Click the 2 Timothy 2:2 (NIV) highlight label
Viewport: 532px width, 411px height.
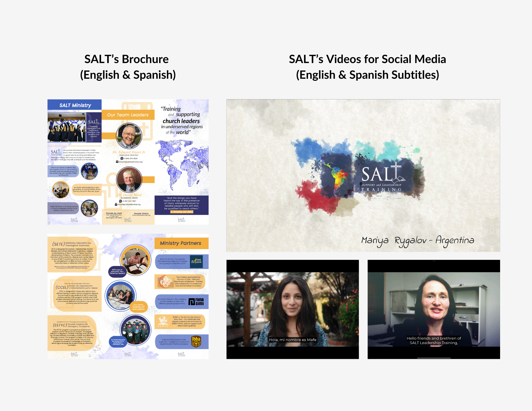(182, 212)
